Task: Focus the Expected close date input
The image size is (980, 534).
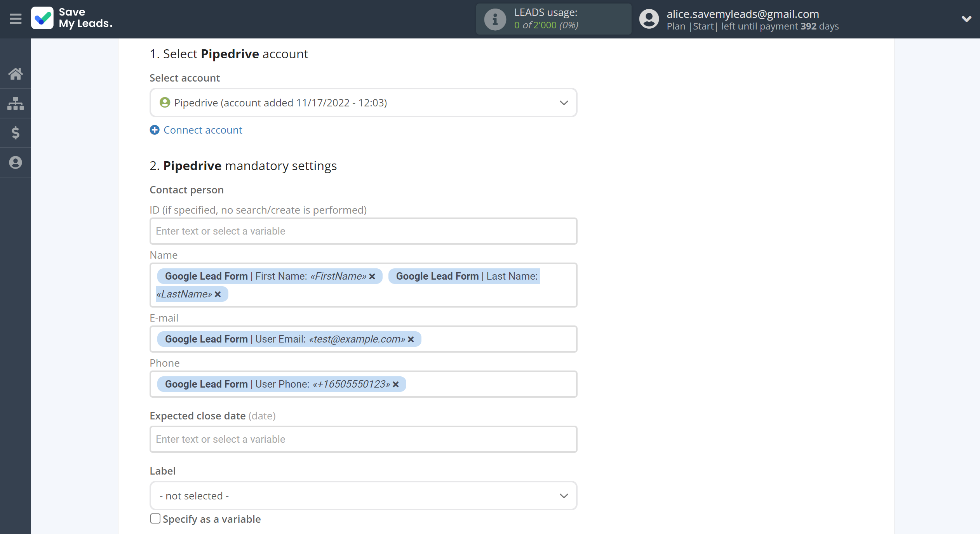Action: tap(363, 439)
